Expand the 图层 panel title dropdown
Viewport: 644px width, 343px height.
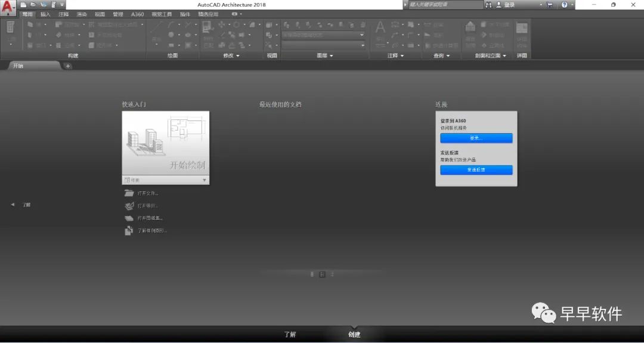325,55
